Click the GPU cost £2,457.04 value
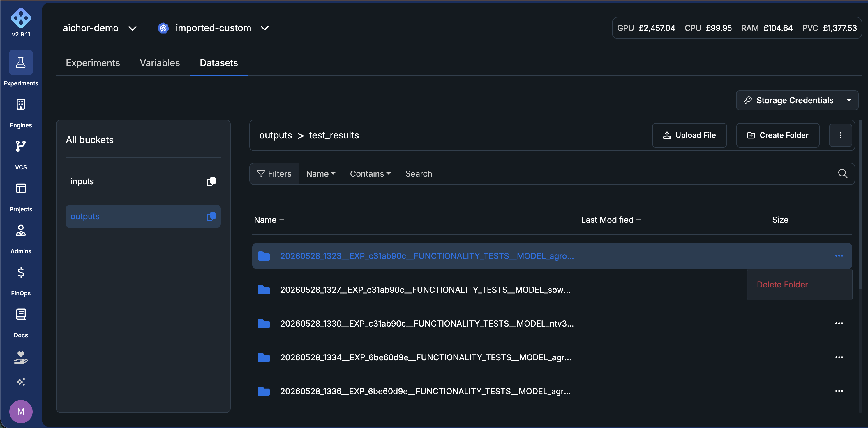The image size is (868, 428). pos(657,28)
